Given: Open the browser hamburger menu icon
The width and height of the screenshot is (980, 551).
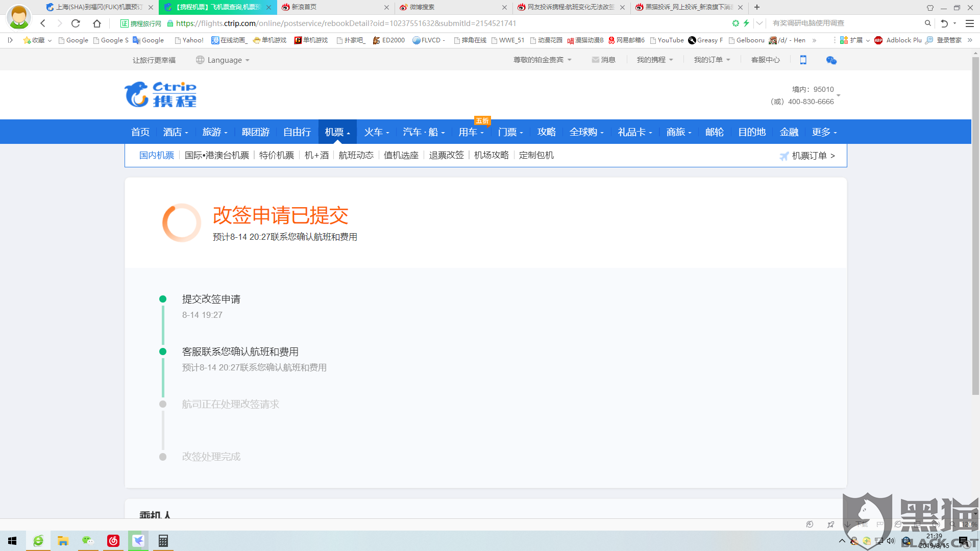Looking at the screenshot, I should point(969,23).
